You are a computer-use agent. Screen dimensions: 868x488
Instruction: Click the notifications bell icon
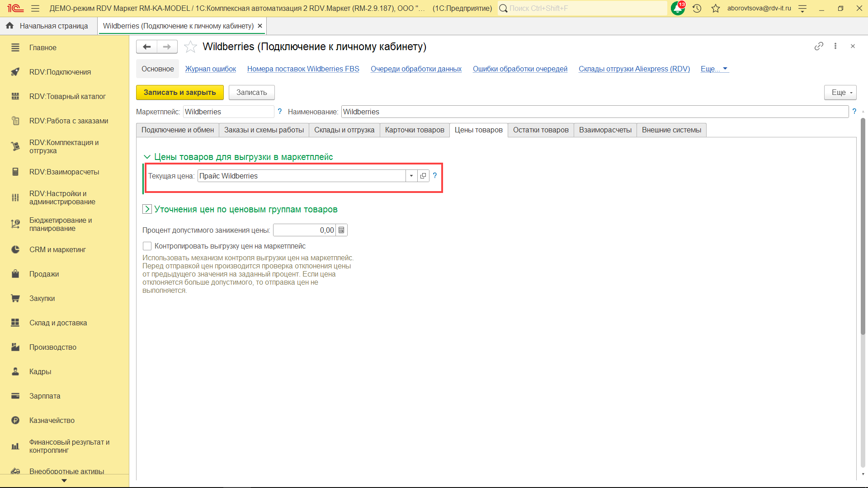point(677,9)
